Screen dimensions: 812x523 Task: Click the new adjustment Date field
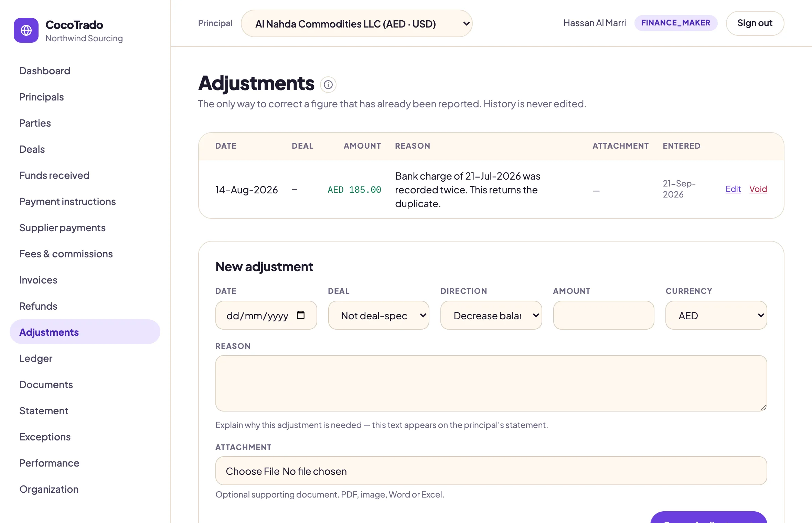point(266,315)
